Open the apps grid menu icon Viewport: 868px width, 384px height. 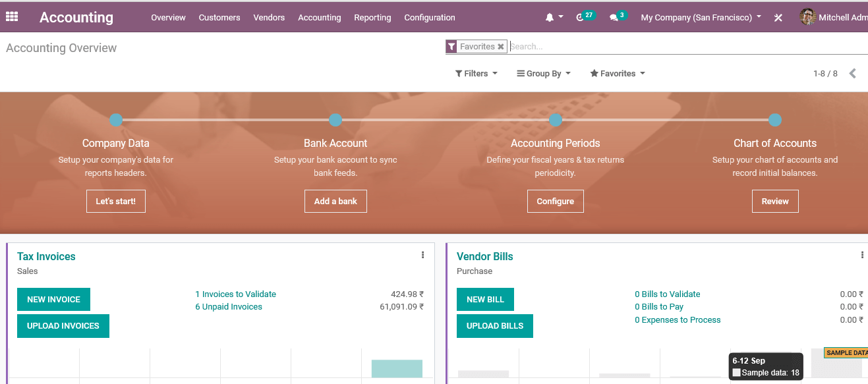12,17
